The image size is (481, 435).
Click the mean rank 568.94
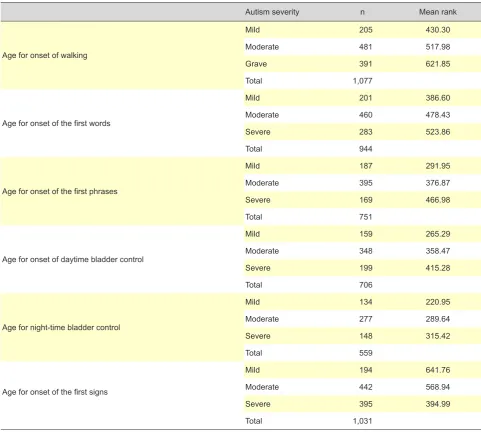(x=438, y=387)
